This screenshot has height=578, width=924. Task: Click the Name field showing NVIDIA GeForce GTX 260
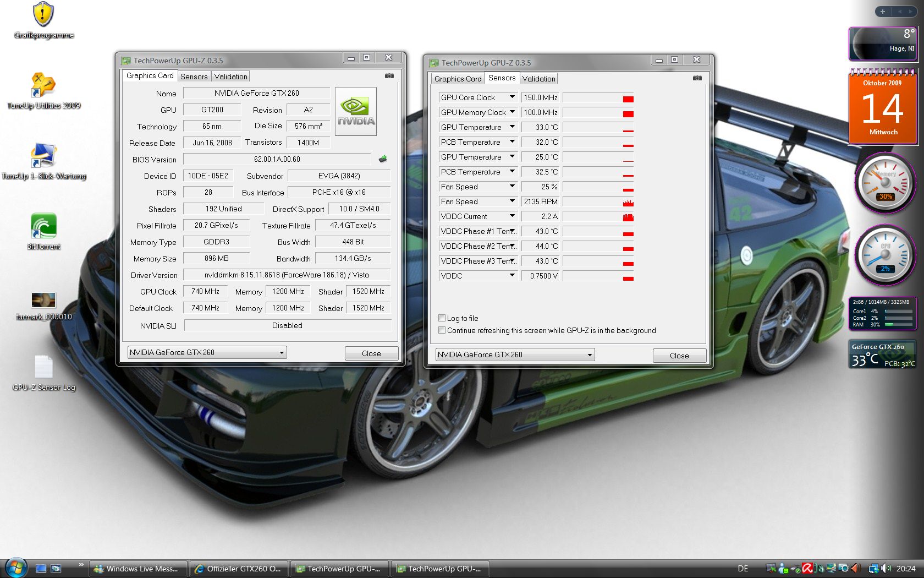(x=256, y=93)
